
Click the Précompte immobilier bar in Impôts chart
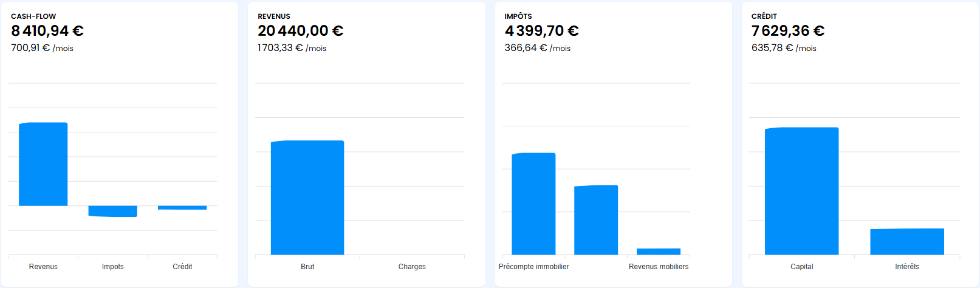pos(533,204)
